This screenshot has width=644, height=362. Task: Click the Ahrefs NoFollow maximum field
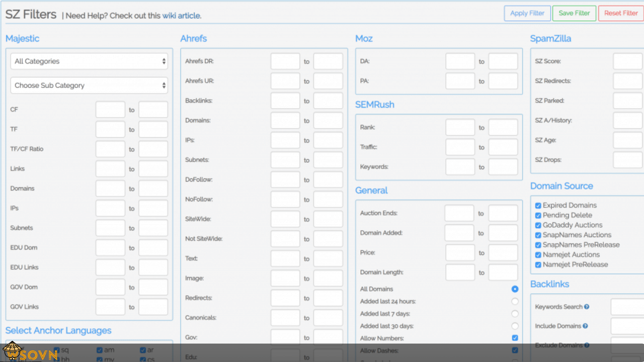point(328,200)
